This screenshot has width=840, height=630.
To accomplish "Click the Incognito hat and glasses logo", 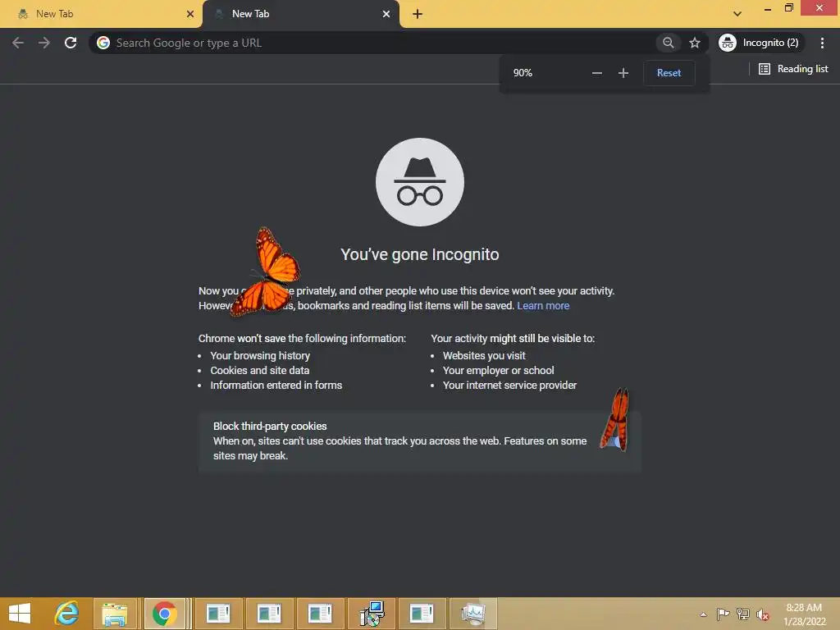I will coord(420,182).
